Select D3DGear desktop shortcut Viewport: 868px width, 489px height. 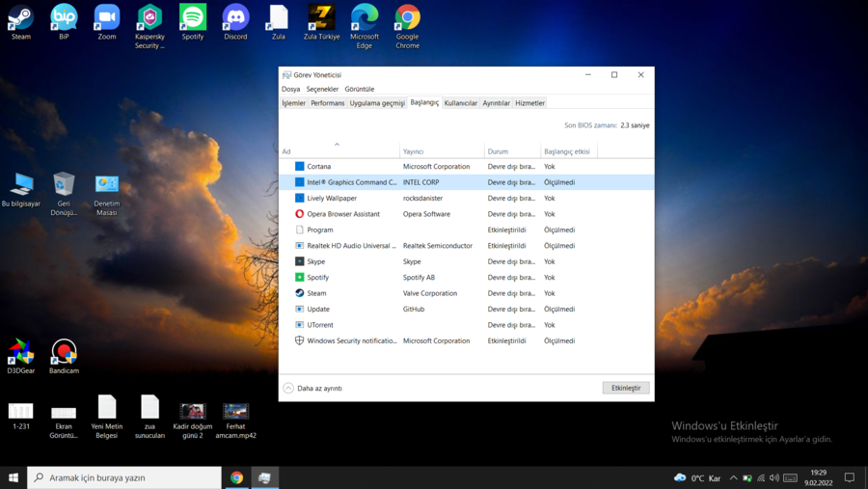[21, 356]
